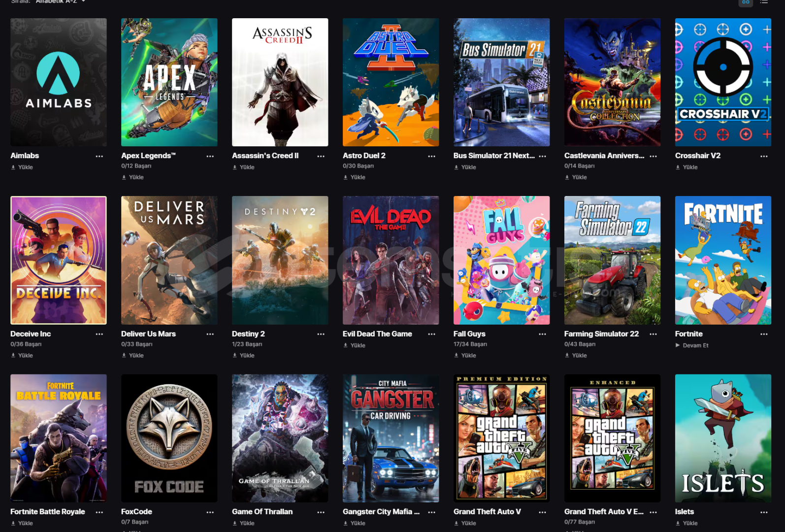Click the FoxCode game cover art
The image size is (785, 532).
pos(169,438)
